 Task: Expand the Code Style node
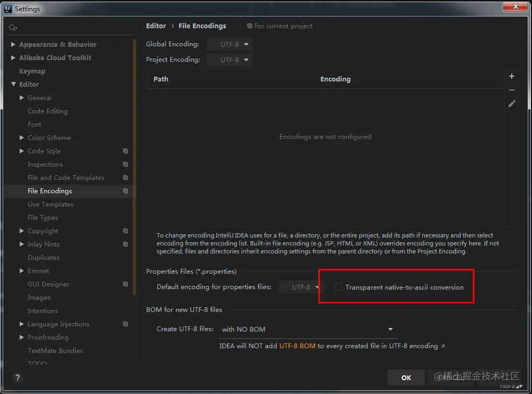pyautogui.click(x=22, y=151)
